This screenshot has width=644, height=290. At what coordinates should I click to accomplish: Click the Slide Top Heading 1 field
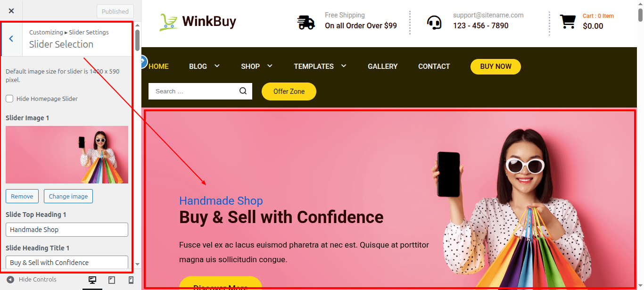67,230
